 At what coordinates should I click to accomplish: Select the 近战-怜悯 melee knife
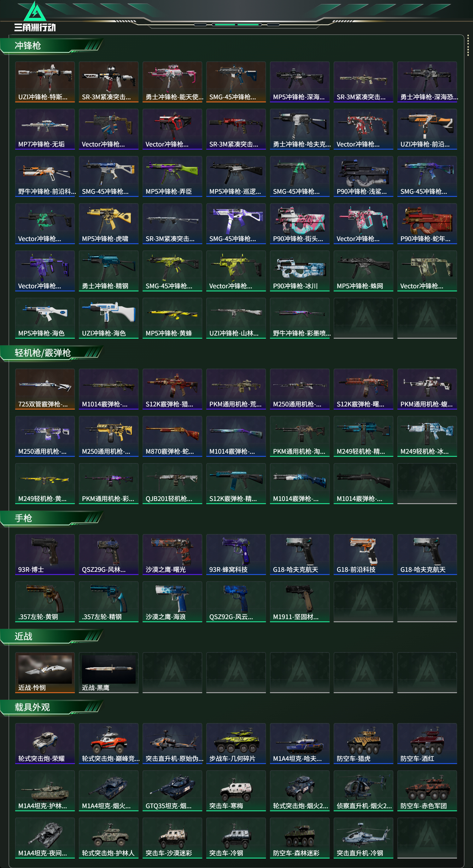tap(45, 673)
